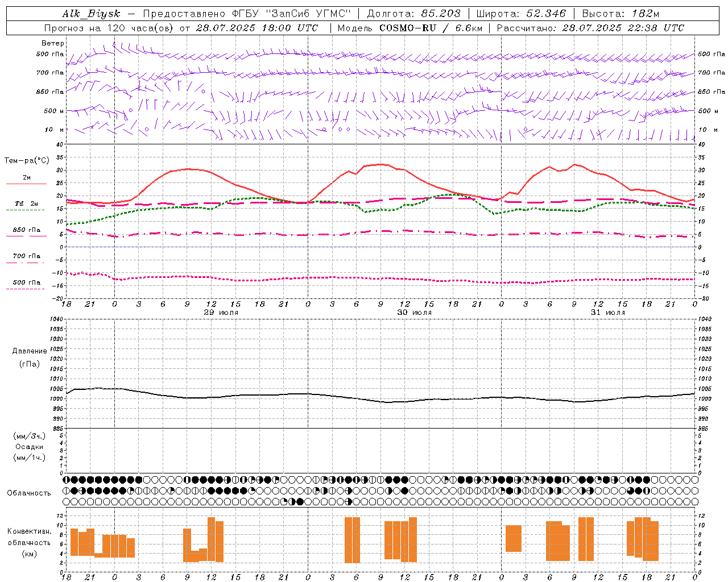Click the Давление pressure panel label
This screenshot has height=582, width=728.
(x=30, y=351)
